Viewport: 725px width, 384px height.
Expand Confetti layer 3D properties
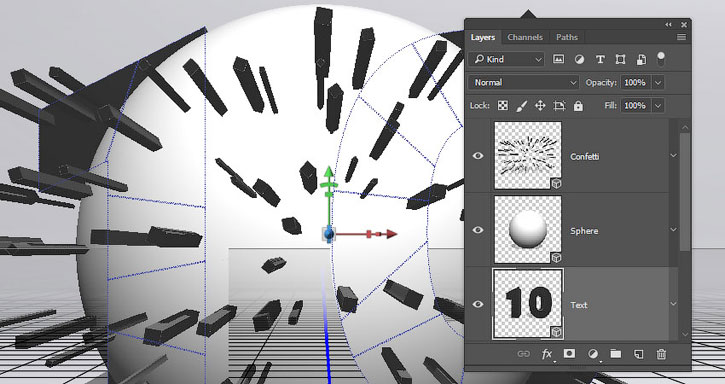674,156
